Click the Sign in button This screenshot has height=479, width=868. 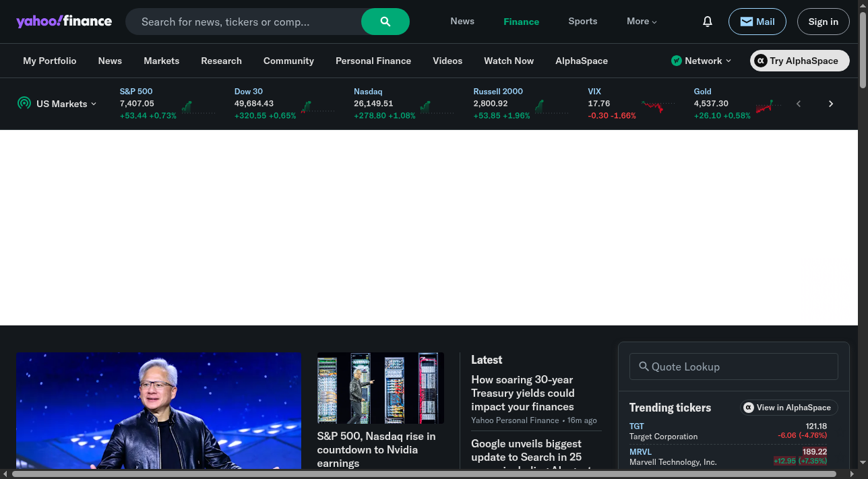click(824, 22)
